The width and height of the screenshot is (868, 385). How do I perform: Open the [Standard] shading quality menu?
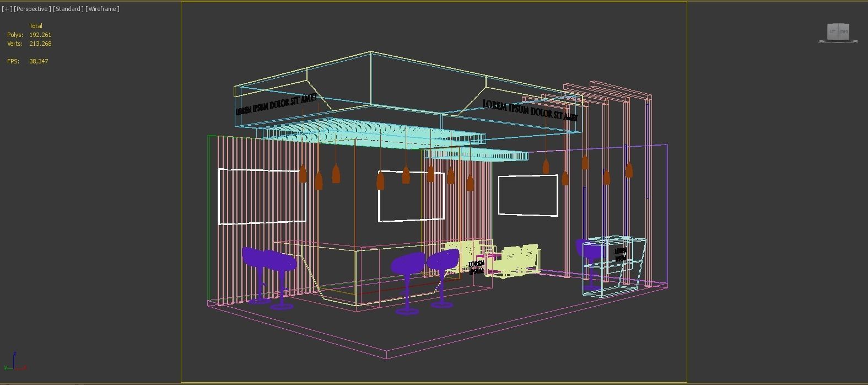click(68, 9)
